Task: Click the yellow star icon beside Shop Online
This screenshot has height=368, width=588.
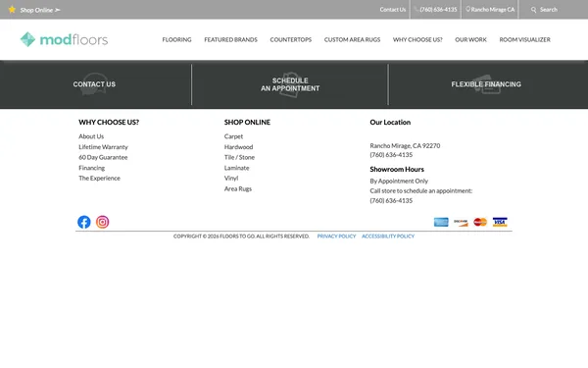Action: click(12, 10)
